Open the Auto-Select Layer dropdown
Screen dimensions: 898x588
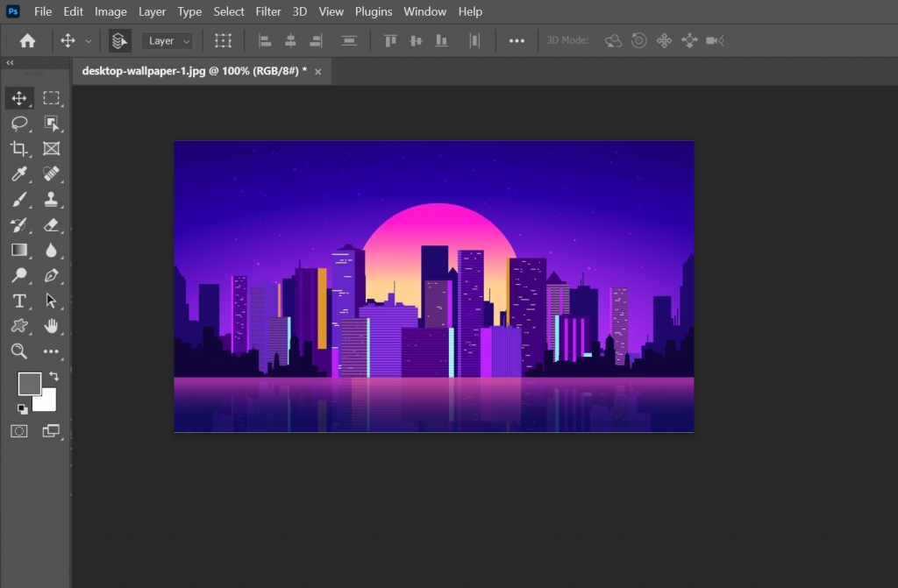click(x=167, y=40)
